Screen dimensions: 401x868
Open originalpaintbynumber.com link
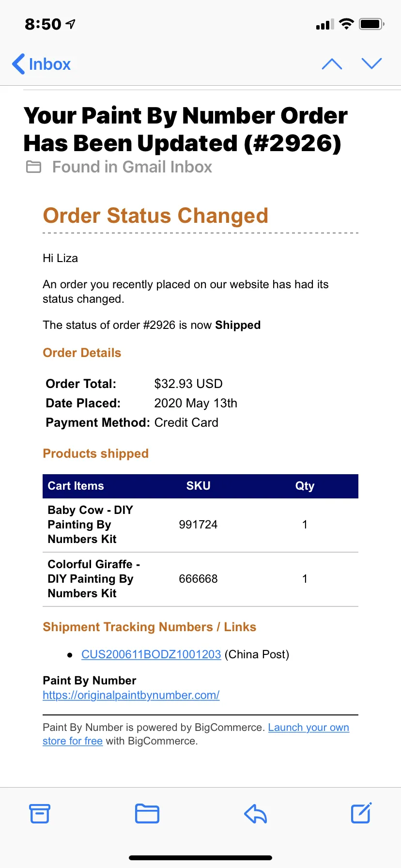point(131,695)
